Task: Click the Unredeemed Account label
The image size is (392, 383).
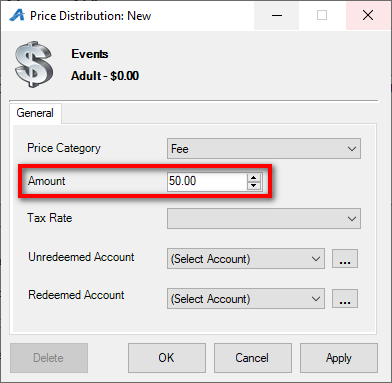Action: coord(81,257)
